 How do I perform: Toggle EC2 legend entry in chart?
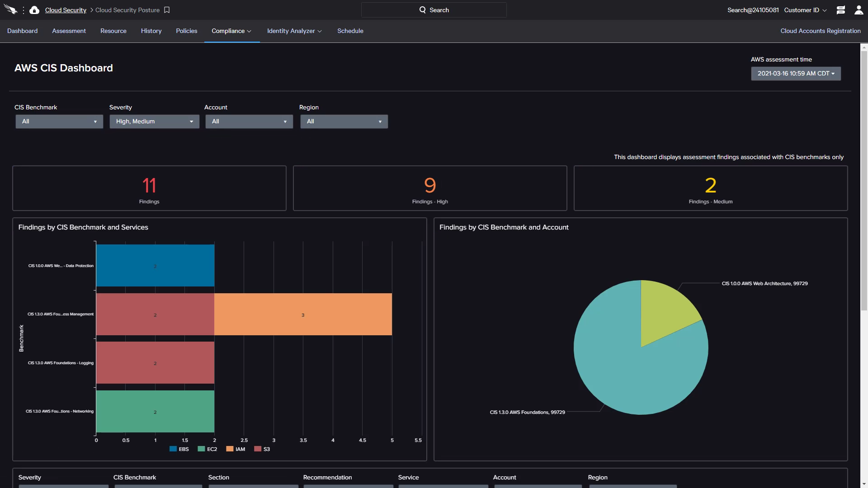pyautogui.click(x=208, y=449)
